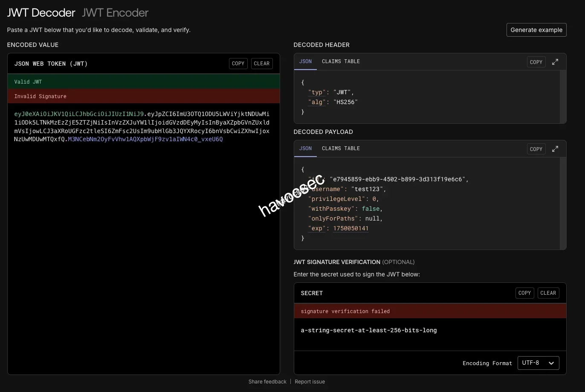Select the JSON tab in Decoded Payload
585x392 pixels.
click(x=305, y=148)
